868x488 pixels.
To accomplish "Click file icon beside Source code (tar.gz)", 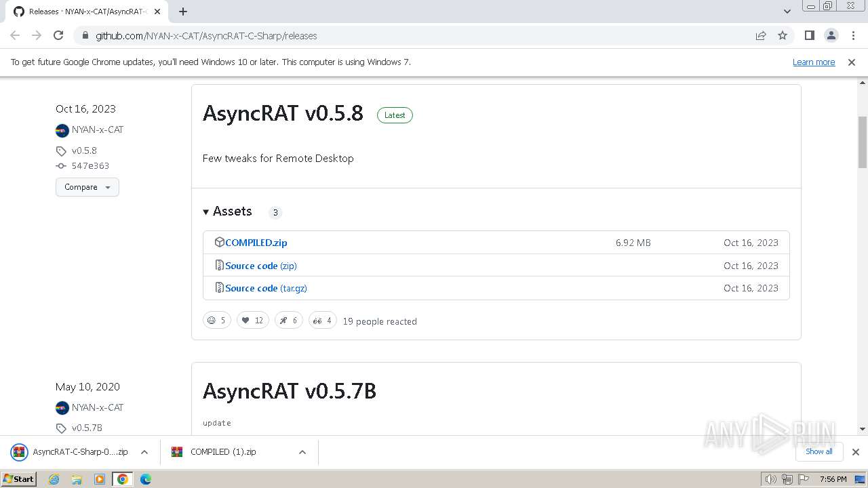I will click(219, 287).
